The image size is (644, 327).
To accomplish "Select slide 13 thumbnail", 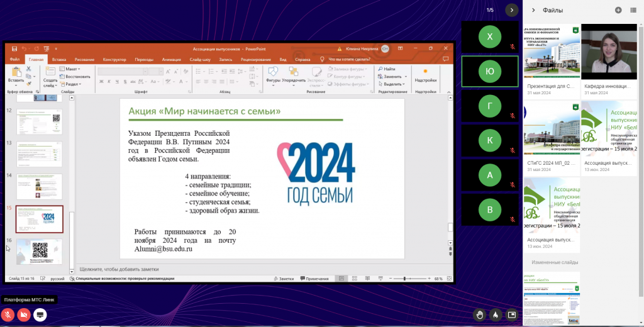I will pos(40,154).
